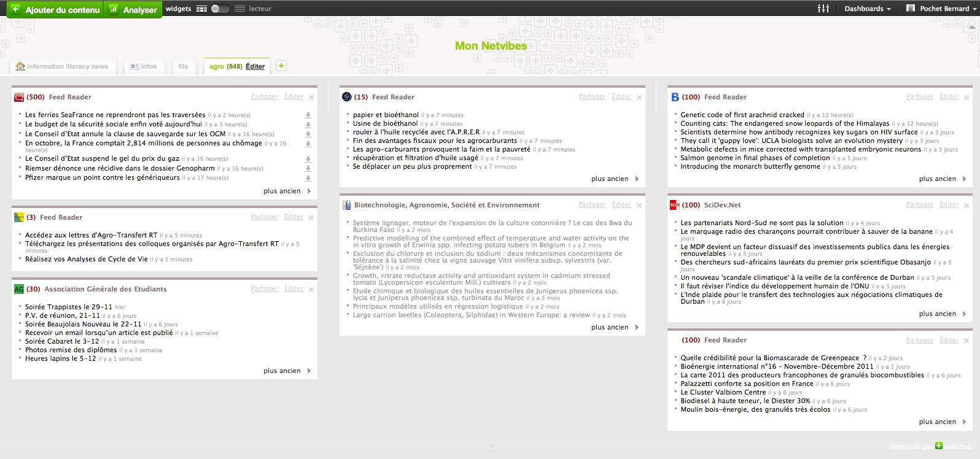Open 'Réalisez vos Analyses de Cycle de Vie'
Screen dimensions: 980x459
(87, 259)
